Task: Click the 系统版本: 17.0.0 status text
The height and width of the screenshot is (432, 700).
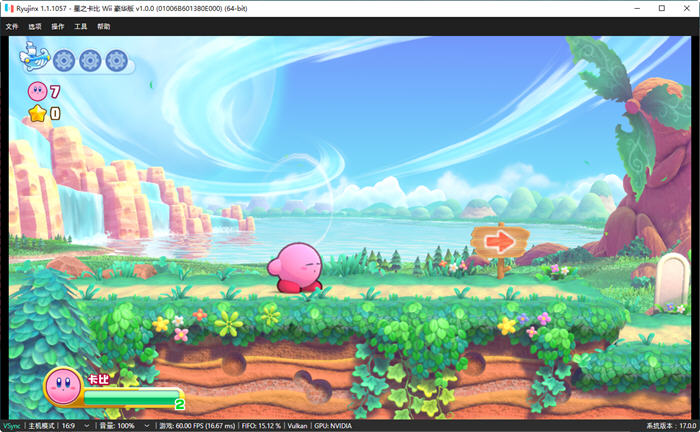Action: pos(671,426)
